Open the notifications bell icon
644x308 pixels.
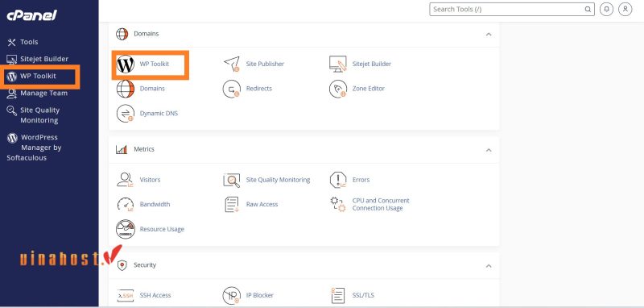(606, 9)
